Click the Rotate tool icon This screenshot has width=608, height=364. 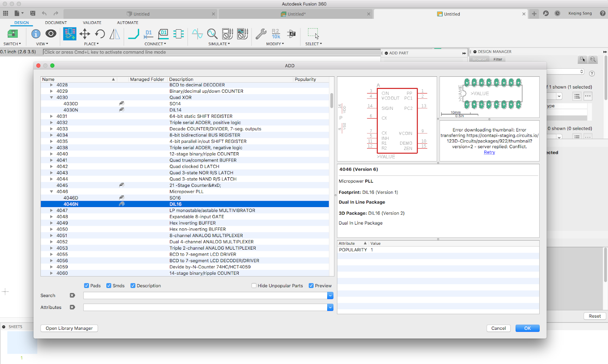(x=100, y=34)
